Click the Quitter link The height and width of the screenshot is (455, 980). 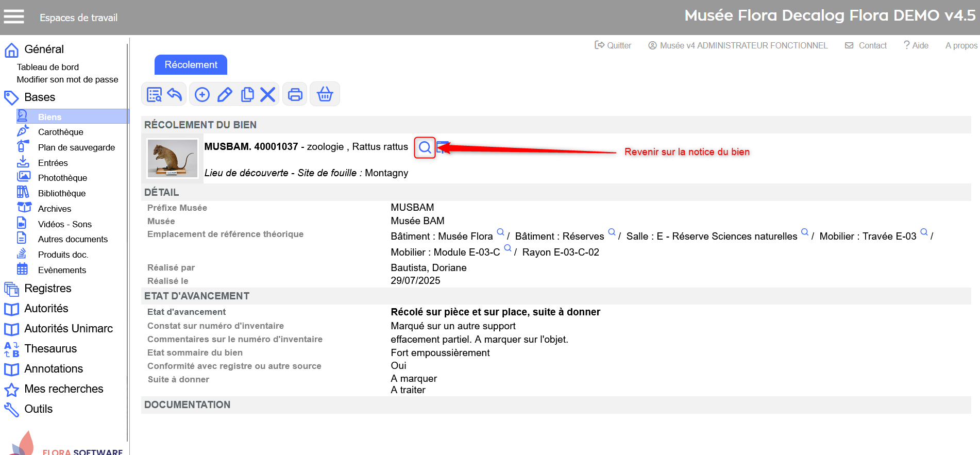613,45
